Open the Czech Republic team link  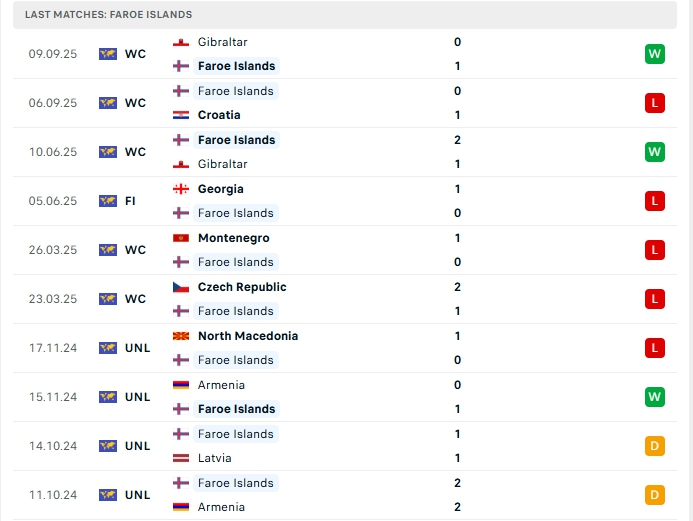click(242, 287)
